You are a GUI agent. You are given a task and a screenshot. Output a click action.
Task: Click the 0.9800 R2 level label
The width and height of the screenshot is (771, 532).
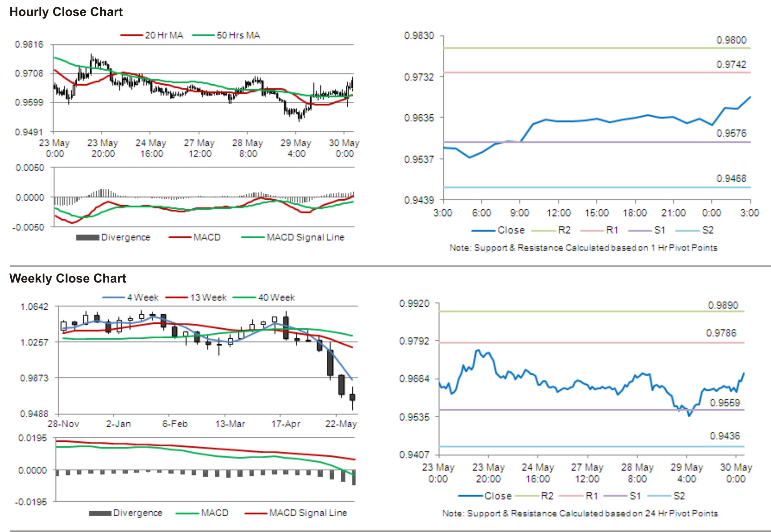[731, 40]
